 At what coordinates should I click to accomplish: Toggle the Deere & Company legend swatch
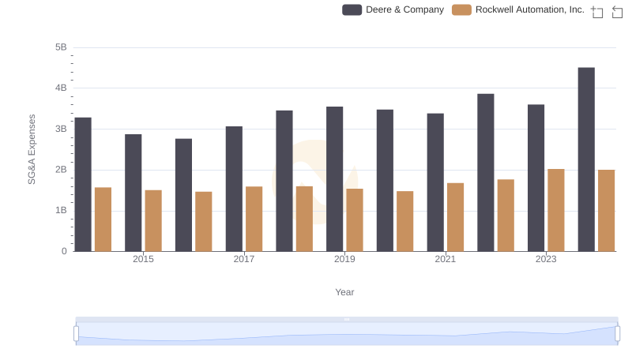tap(352, 9)
